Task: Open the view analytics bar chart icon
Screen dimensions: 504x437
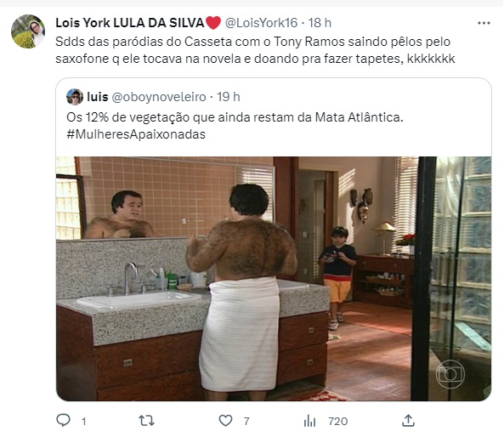Action: 309,421
